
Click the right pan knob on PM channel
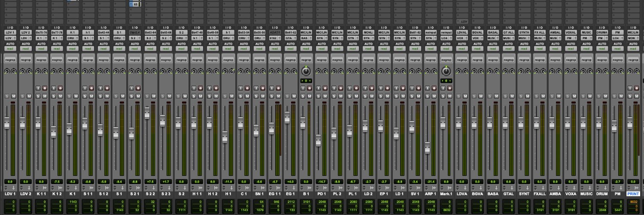[621, 71]
